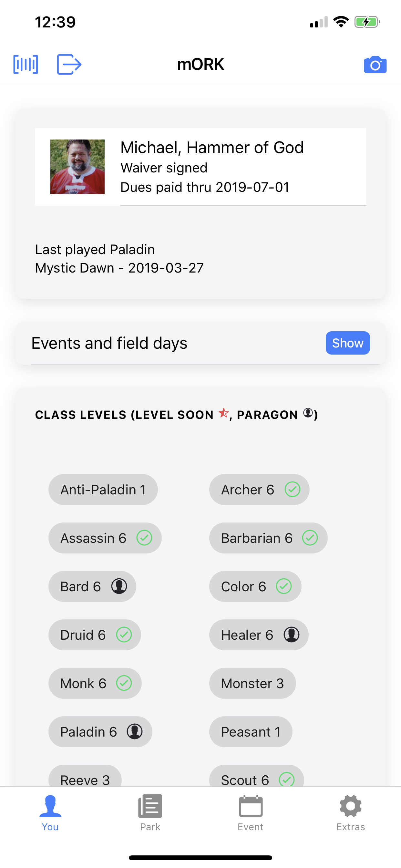The width and height of the screenshot is (401, 868).
Task: Tap the green checkmark on Assassin 6
Action: click(x=144, y=538)
